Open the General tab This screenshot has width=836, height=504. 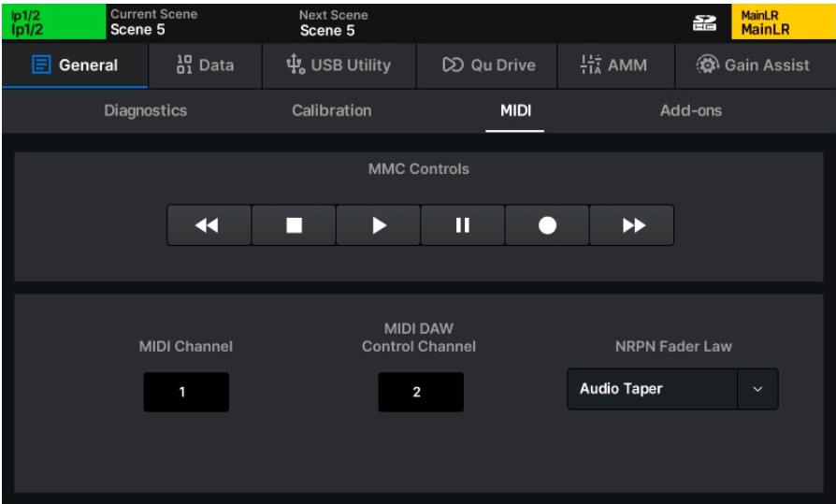tap(75, 65)
